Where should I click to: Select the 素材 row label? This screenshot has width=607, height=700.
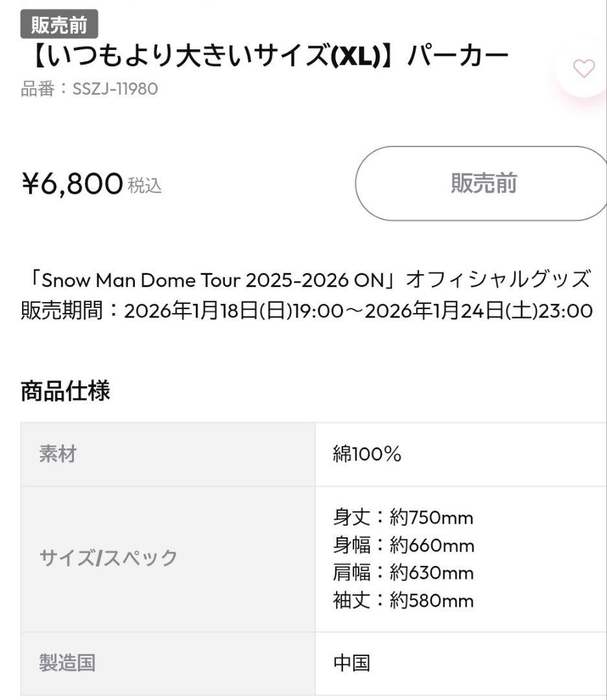click(58, 454)
